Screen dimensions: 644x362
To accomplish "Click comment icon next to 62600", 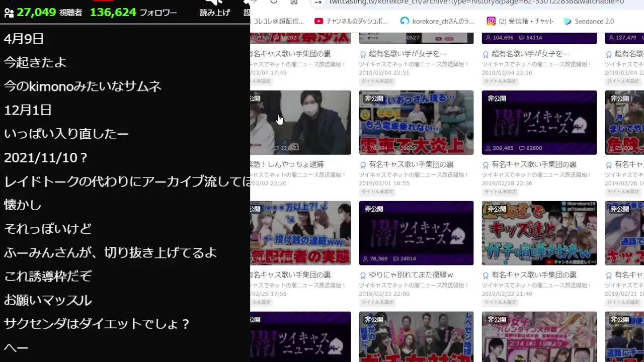I will click(x=522, y=148).
